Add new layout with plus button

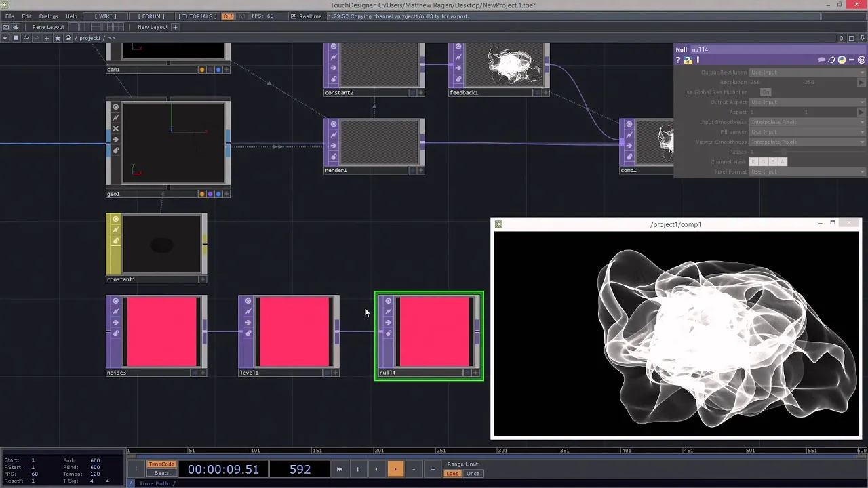[175, 27]
